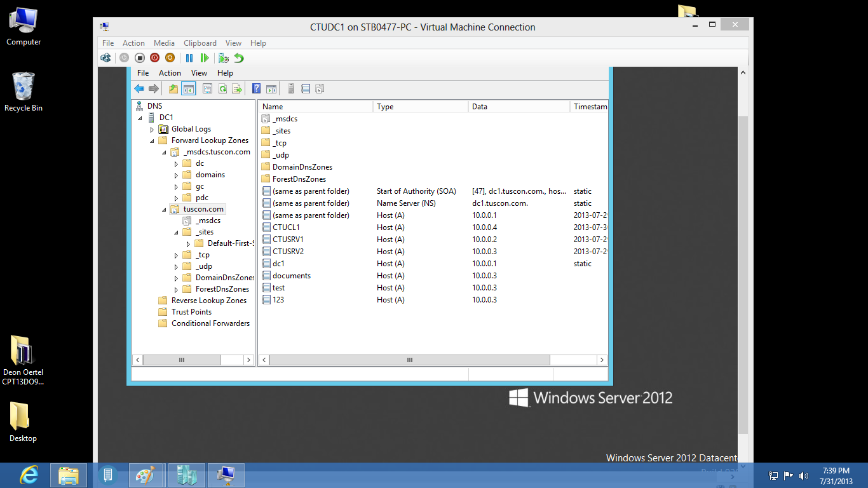868x488 pixels.
Task: Open File Explorer from the taskbar
Action: (68, 475)
